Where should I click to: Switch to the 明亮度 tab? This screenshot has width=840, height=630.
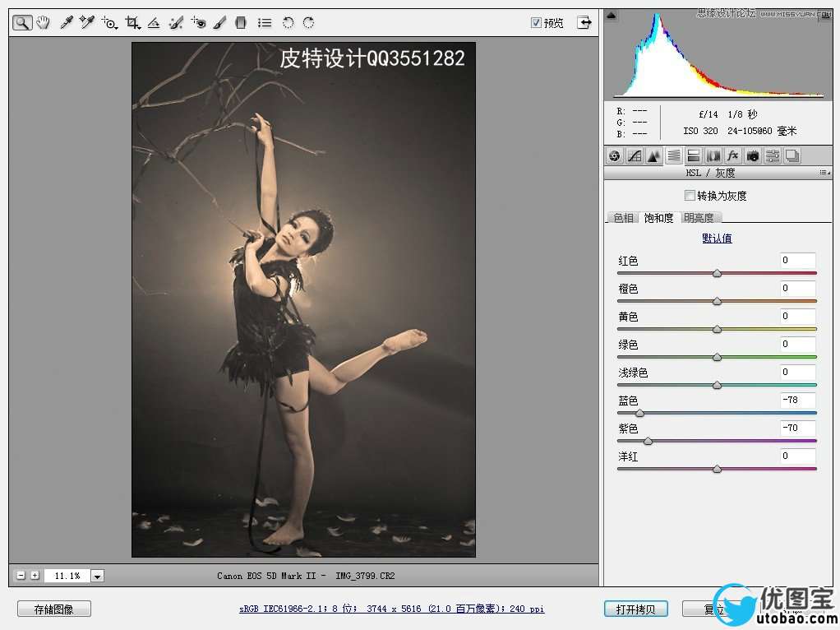(699, 218)
